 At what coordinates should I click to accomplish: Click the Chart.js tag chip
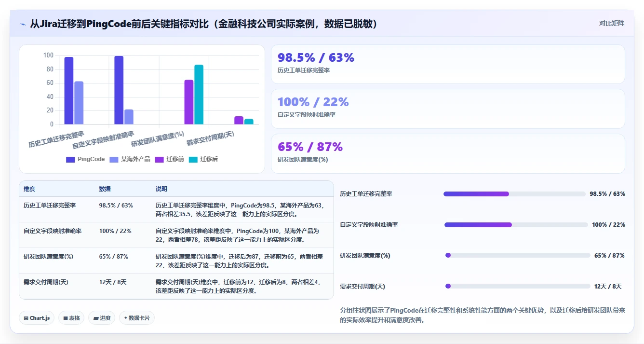coord(37,318)
